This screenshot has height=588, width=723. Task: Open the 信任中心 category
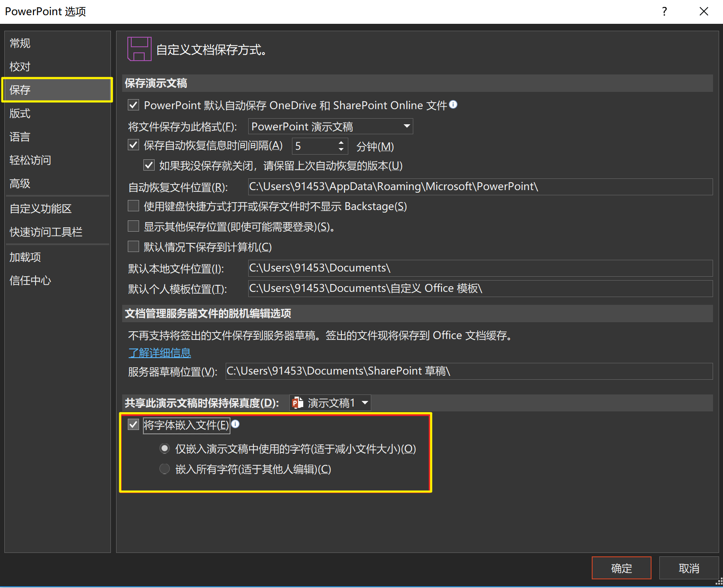(x=57, y=281)
